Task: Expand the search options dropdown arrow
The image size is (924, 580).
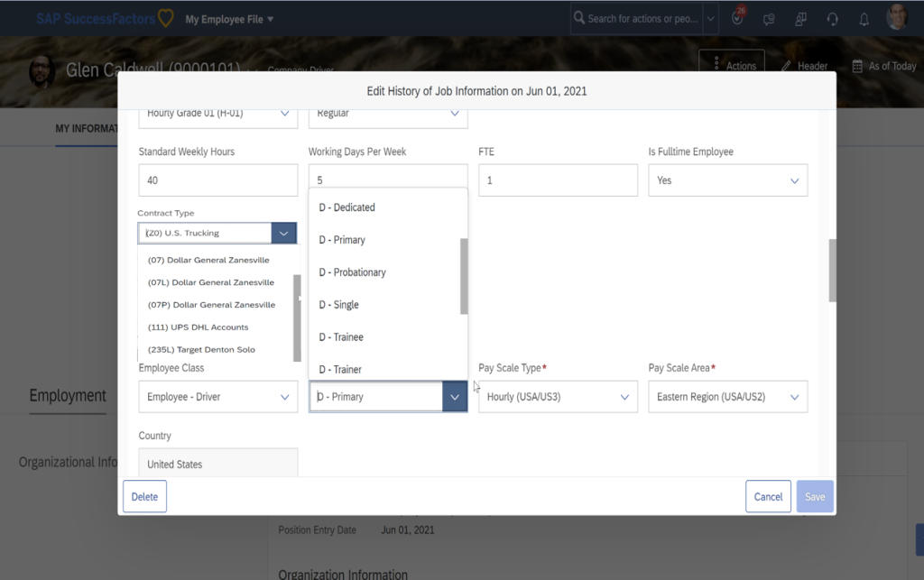Action: pos(711,19)
